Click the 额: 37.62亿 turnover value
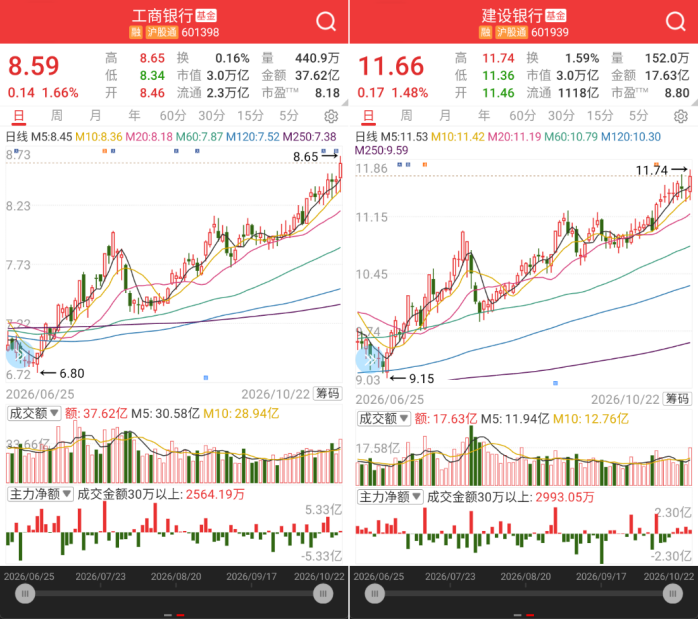The height and width of the screenshot is (619, 698). (96, 413)
